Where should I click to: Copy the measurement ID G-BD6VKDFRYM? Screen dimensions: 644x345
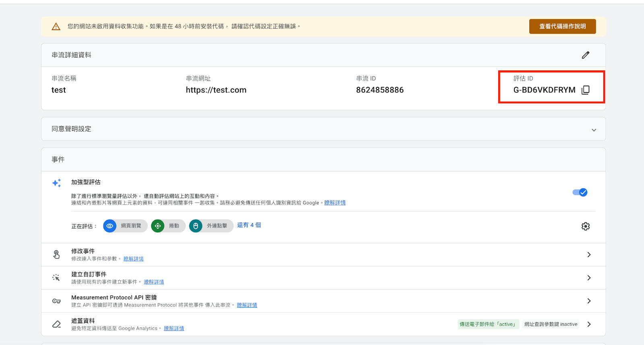tap(586, 90)
